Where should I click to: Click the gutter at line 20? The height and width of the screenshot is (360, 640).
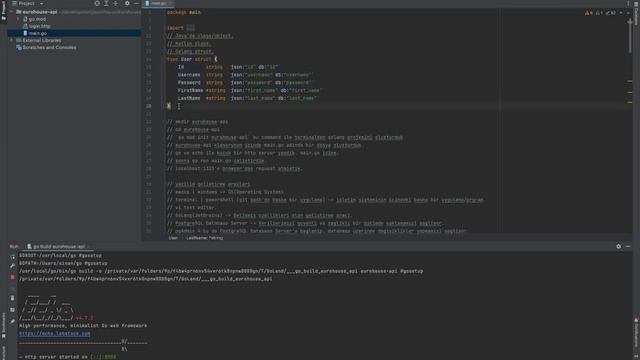(149, 106)
